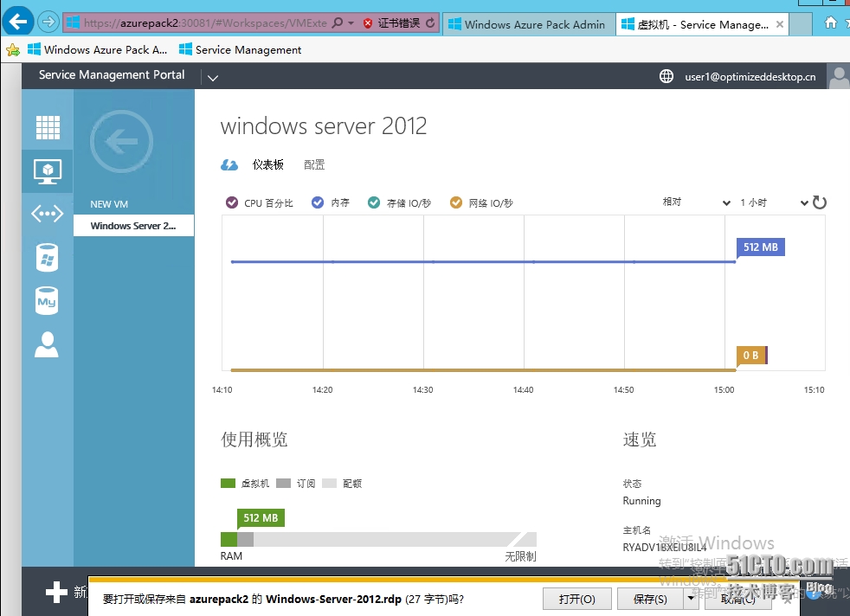The image size is (850, 616).
Task: Click the quick start cloud icon
Action: tap(229, 164)
